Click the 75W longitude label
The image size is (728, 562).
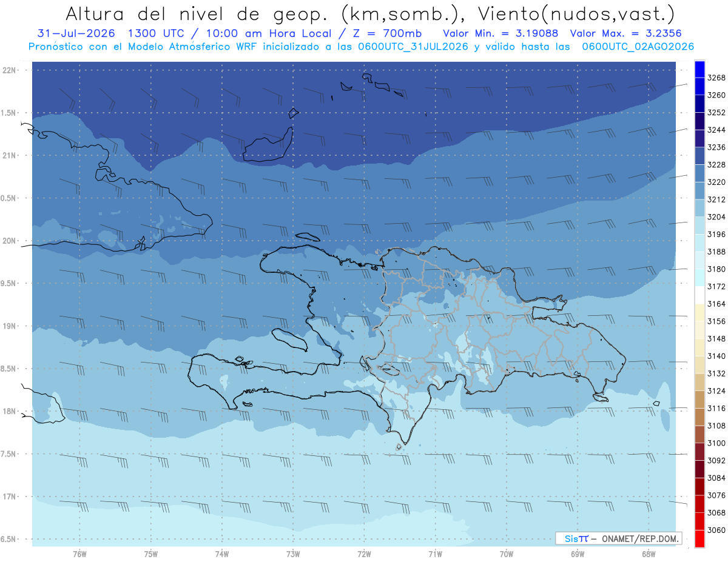(151, 554)
